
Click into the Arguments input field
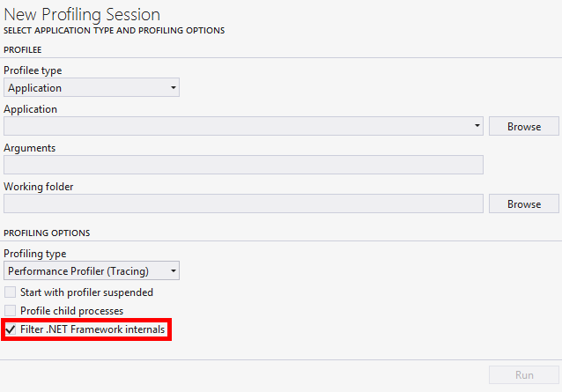(x=243, y=165)
